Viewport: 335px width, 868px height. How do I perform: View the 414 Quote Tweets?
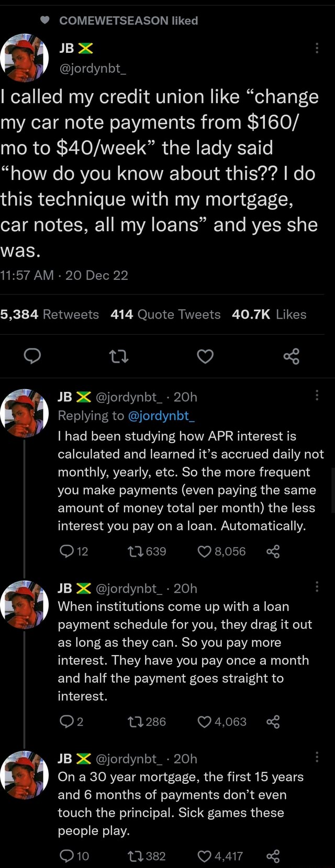click(x=165, y=314)
